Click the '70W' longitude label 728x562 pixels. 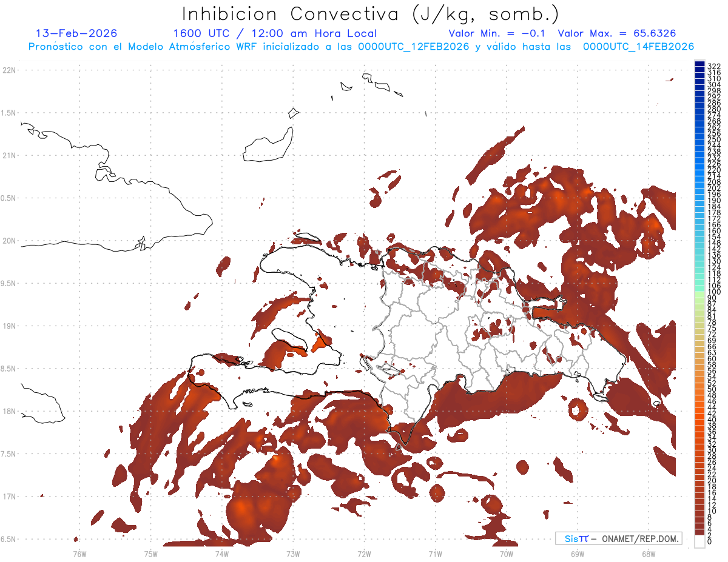tap(507, 554)
